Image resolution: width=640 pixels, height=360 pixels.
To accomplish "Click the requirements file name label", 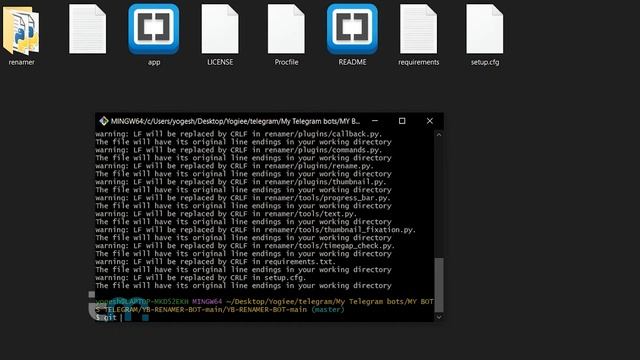I will pos(418,62).
